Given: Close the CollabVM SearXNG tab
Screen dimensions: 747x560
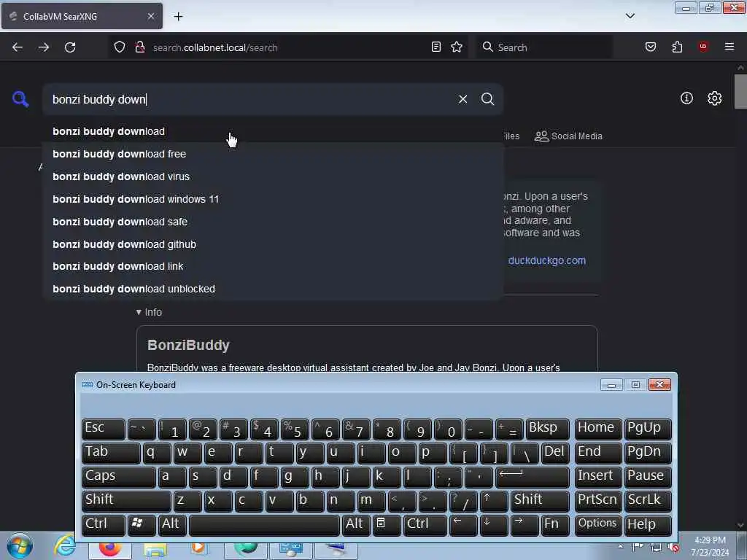Looking at the screenshot, I should pyautogui.click(x=150, y=16).
